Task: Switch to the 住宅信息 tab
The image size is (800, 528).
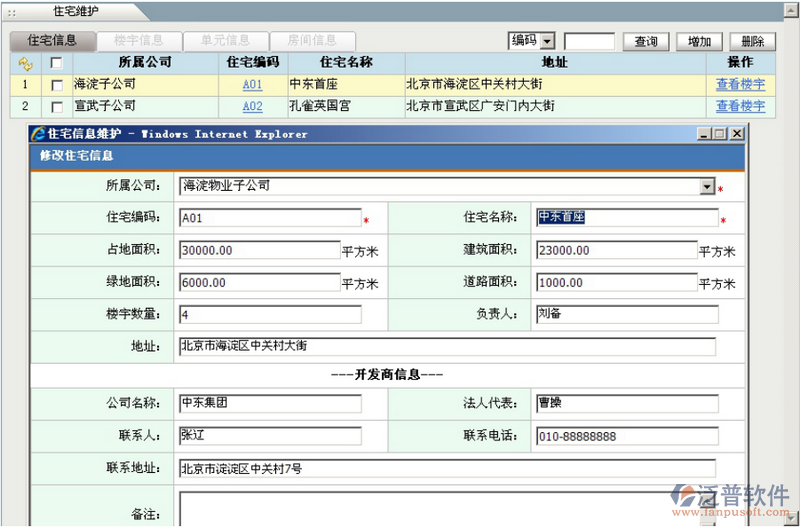Action: point(53,41)
